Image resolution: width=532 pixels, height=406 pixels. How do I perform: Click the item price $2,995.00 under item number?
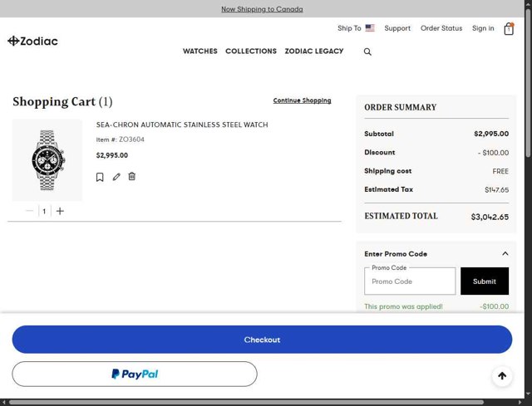(112, 155)
